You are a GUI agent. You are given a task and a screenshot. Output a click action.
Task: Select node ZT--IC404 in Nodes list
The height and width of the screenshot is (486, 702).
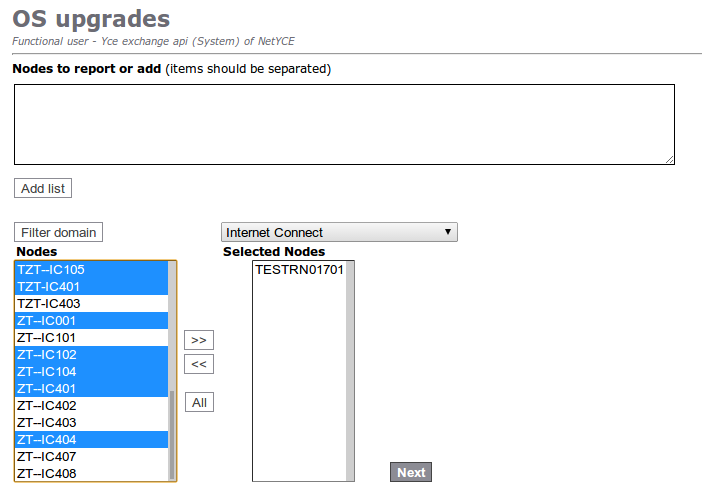click(90, 440)
